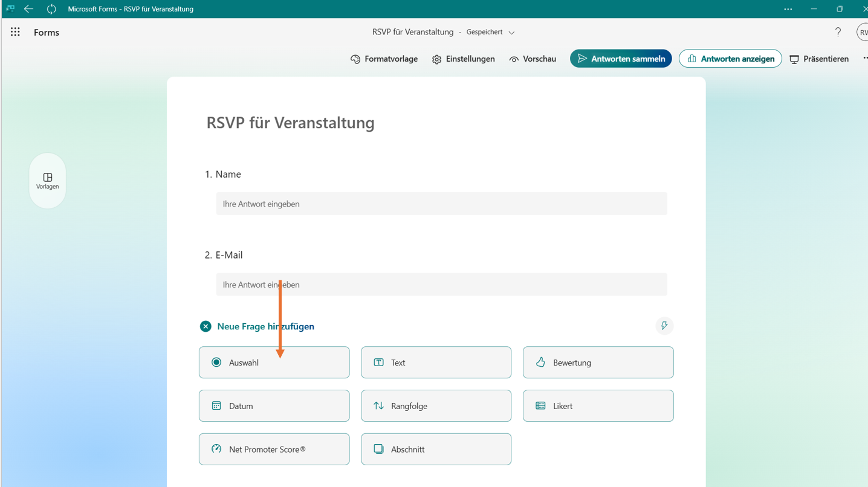868x487 pixels.
Task: Click the Forms app name in header
Action: (x=47, y=33)
